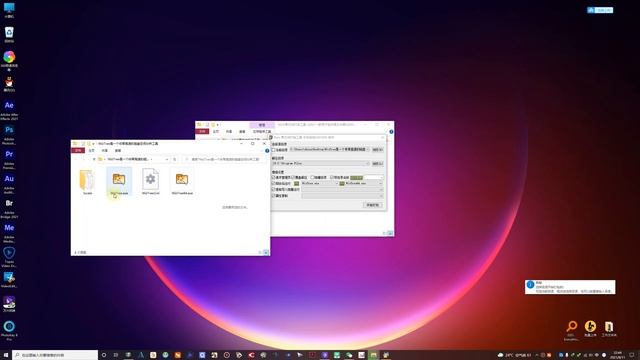This screenshot has width=640, height=360.
Task: Open the Adobe Media Encoder desktop icon
Action: (x=9, y=233)
